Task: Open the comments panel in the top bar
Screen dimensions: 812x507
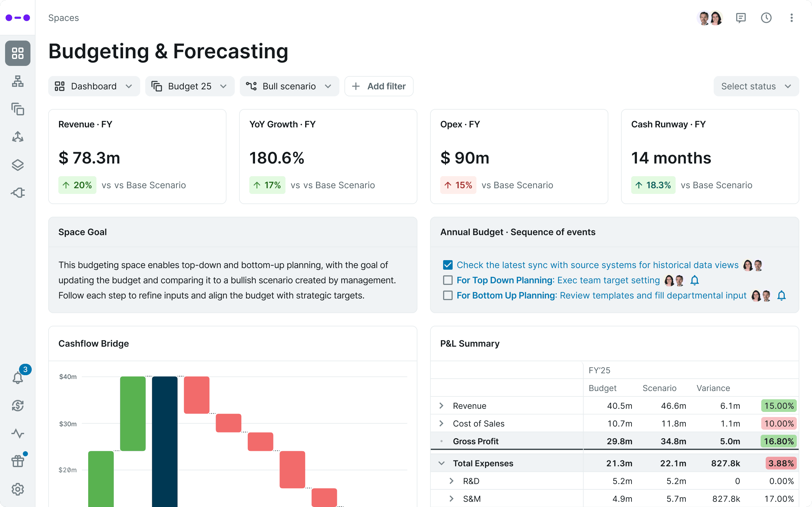Action: [x=741, y=17]
